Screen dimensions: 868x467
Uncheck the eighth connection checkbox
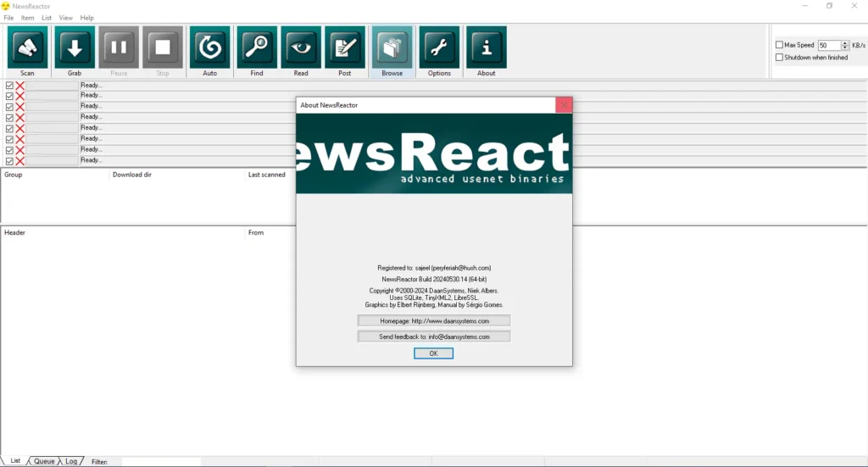coord(9,161)
